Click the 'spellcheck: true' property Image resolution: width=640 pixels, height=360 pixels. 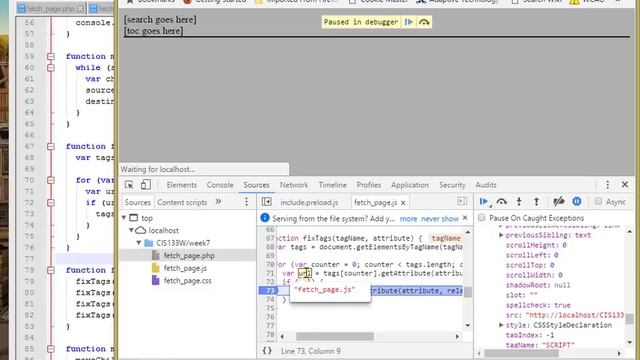click(538, 305)
